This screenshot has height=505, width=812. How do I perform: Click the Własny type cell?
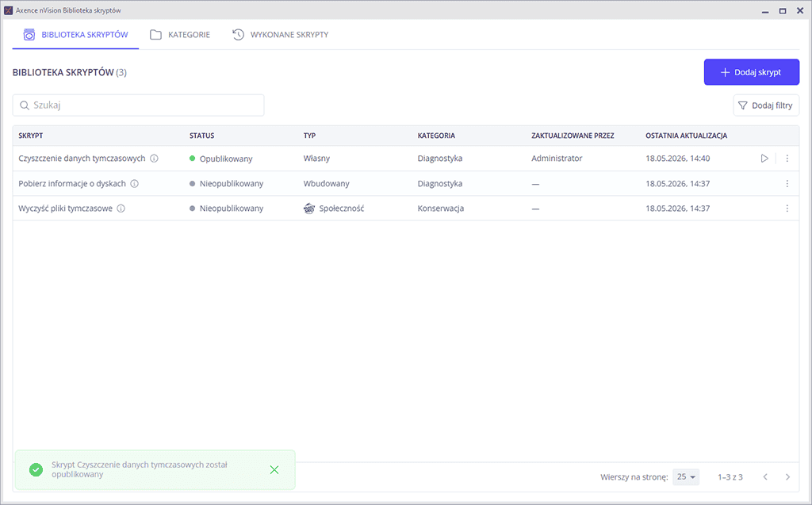(316, 159)
